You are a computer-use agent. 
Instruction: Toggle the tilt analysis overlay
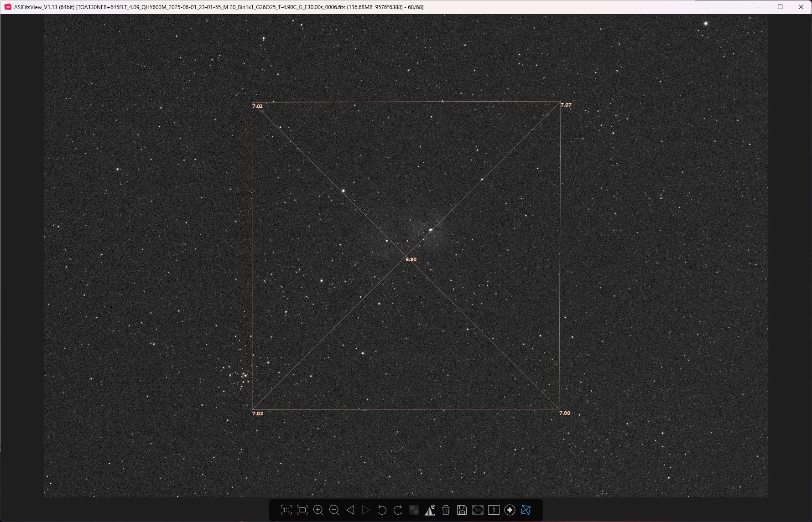pos(526,510)
